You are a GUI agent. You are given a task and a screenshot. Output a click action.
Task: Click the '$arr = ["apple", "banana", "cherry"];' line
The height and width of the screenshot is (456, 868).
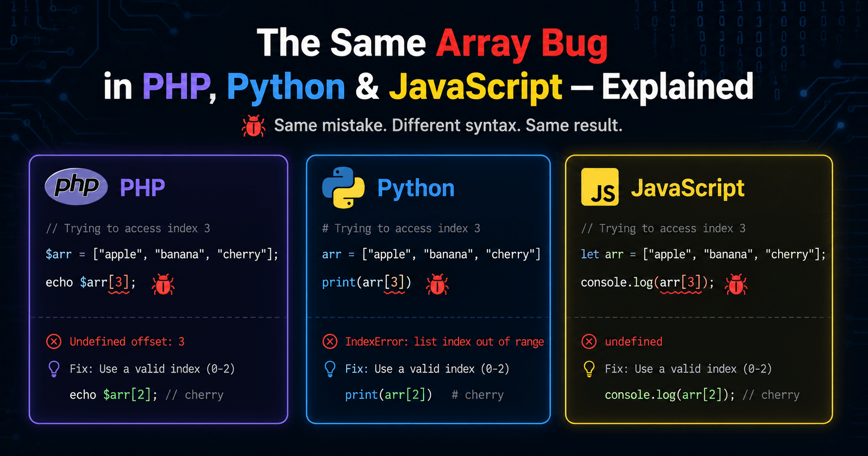[x=162, y=254]
